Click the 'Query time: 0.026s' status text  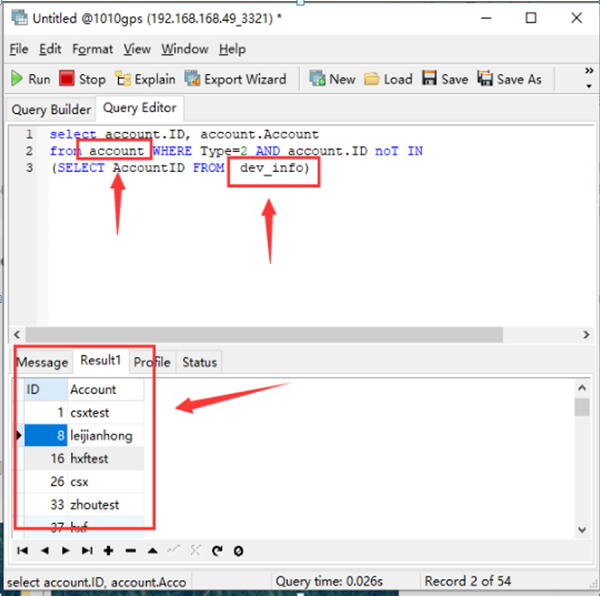coord(329,581)
